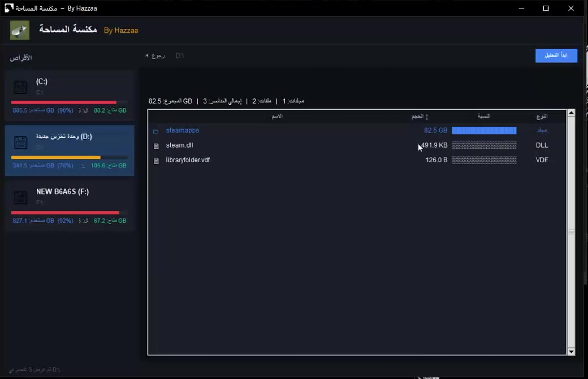Click the F: drive disk icon

click(x=20, y=197)
